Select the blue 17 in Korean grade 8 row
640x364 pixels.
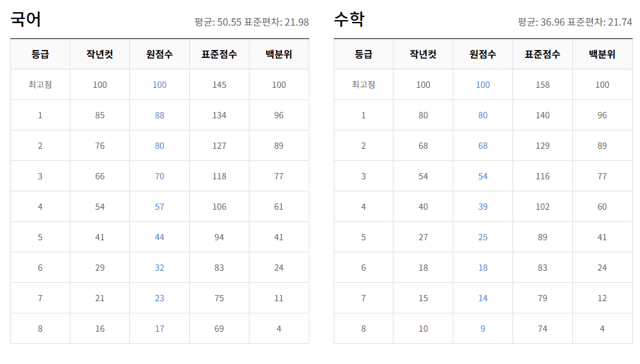coord(159,328)
